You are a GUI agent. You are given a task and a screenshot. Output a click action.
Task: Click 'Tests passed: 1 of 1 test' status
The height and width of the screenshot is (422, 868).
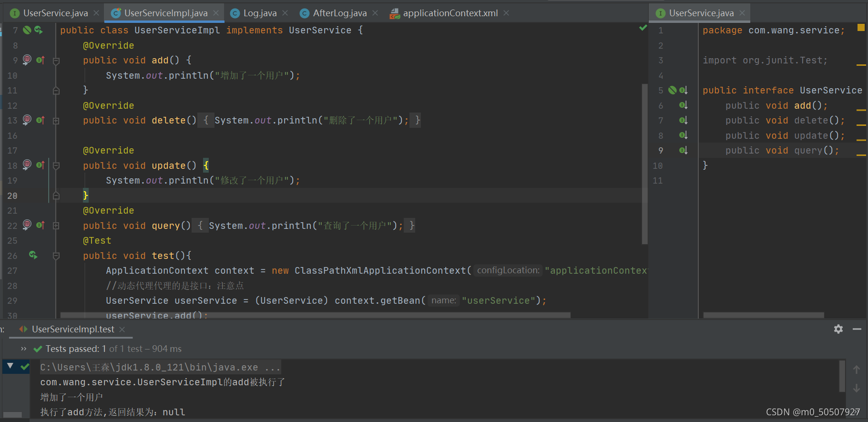[113, 349]
